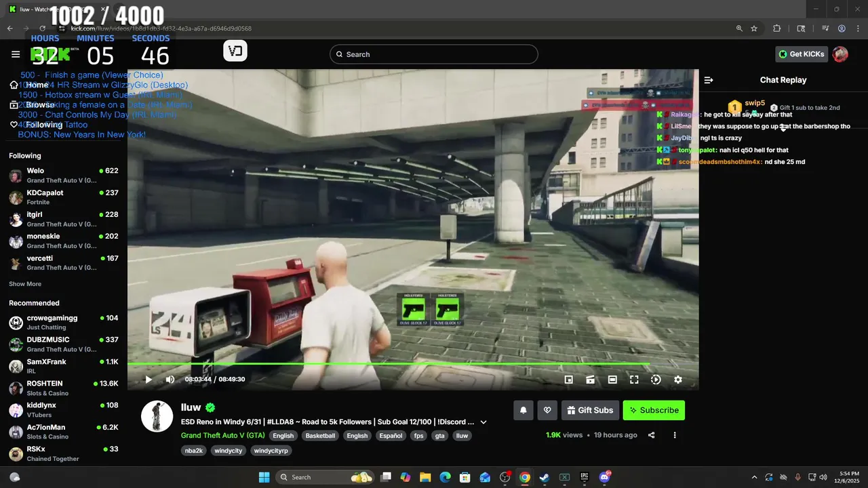This screenshot has height=488, width=868.
Task: Open mini player mode
Action: coord(569,380)
